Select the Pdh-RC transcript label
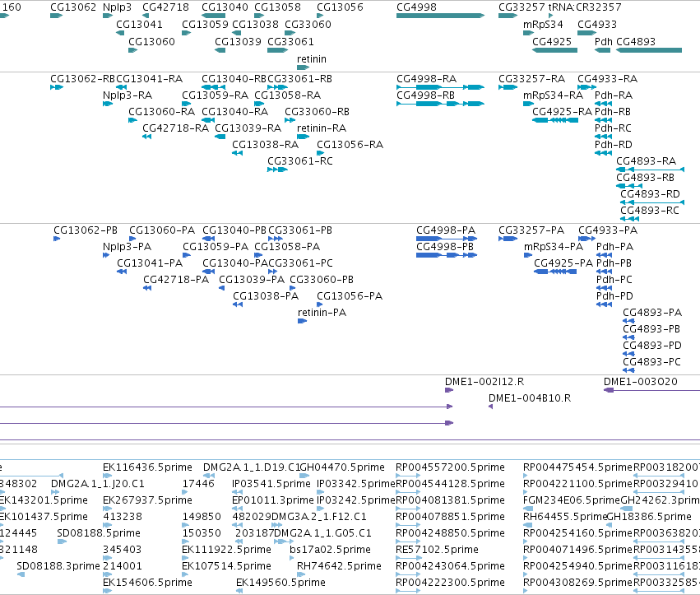This screenshot has height=595, width=700. click(613, 128)
